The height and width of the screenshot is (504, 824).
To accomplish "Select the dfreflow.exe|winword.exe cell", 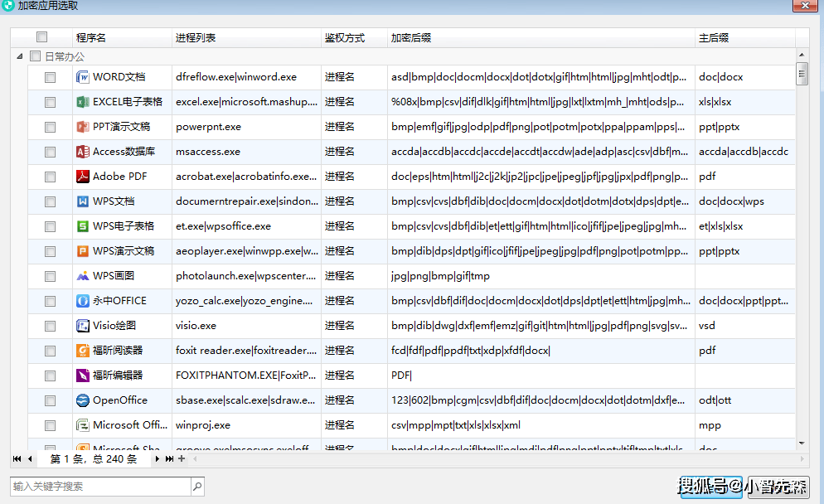I will pos(246,77).
